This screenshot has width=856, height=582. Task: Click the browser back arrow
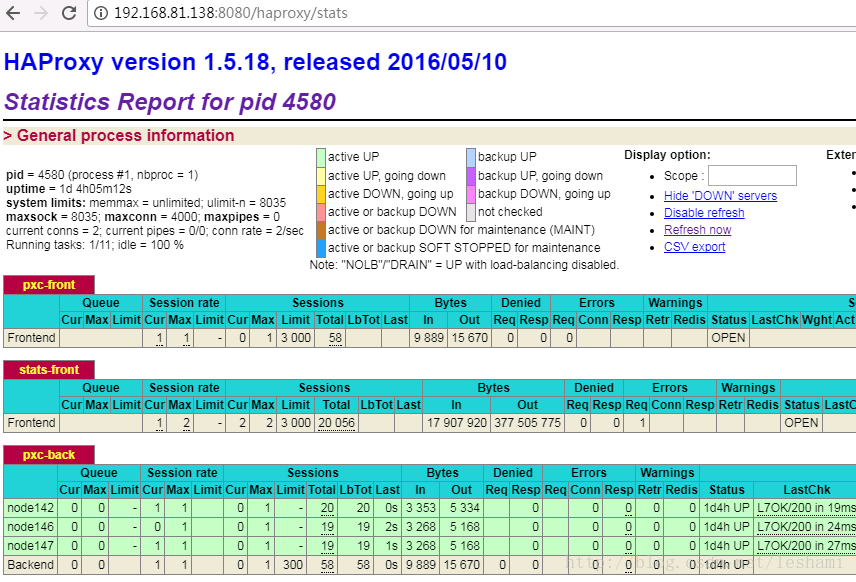(13, 13)
